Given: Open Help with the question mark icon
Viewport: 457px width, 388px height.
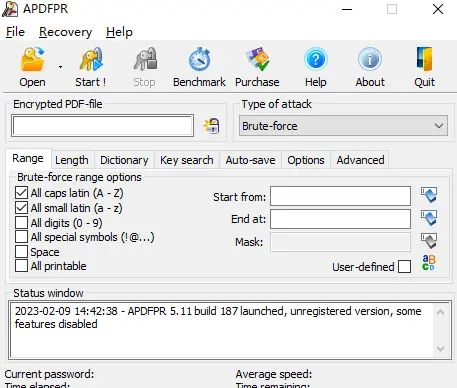Looking at the screenshot, I should click(316, 59).
